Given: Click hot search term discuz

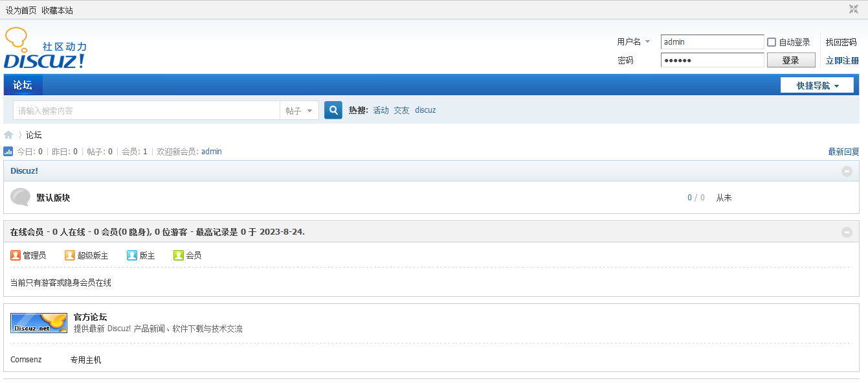Looking at the screenshot, I should (425, 110).
